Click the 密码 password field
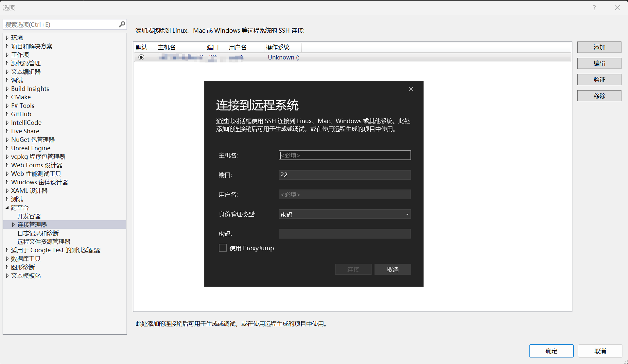Image resolution: width=628 pixels, height=364 pixels. 344,234
